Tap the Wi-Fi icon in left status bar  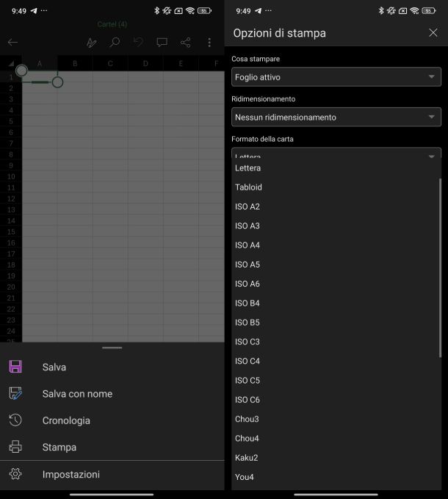coord(190,11)
